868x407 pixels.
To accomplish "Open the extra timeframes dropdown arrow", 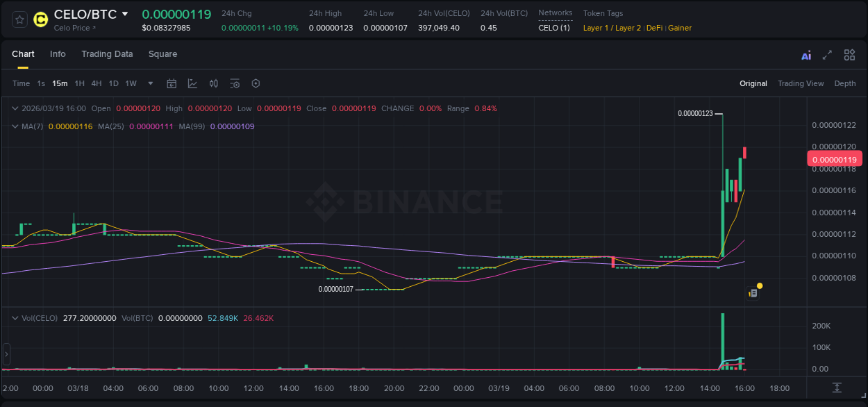I will point(149,83).
